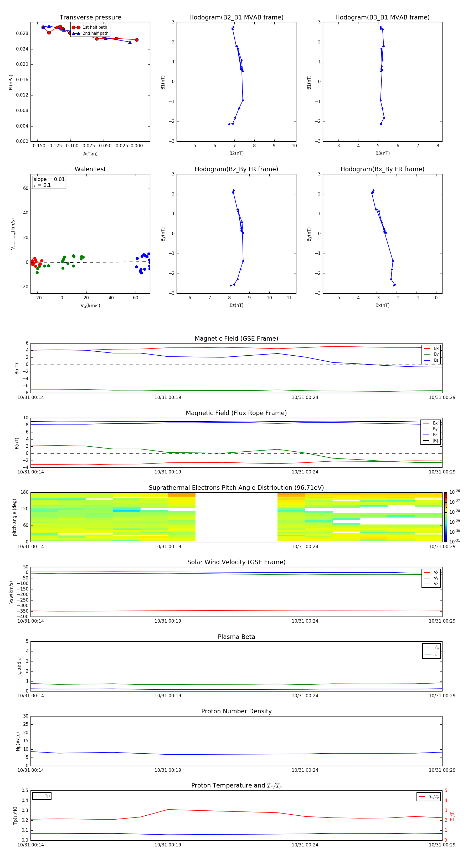Select the Bx legend entry in GSE magnetic field plot

click(431, 349)
